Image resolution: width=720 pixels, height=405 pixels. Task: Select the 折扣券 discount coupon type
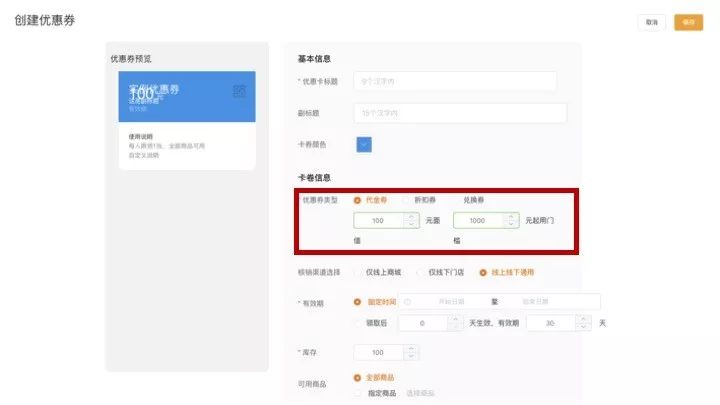(407, 200)
